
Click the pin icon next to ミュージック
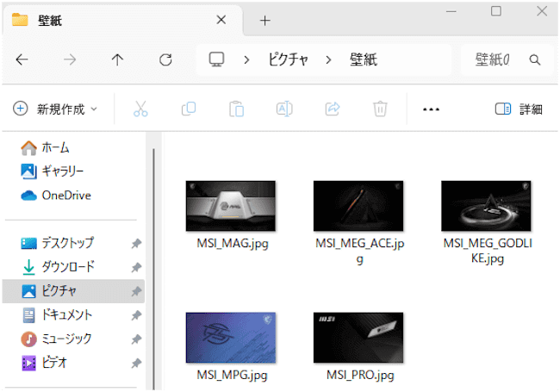click(x=136, y=339)
